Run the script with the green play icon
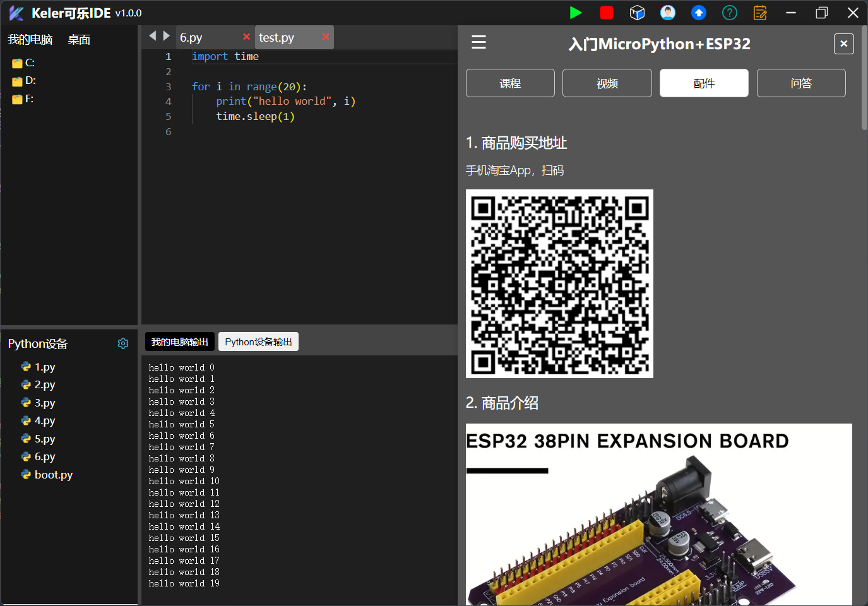 (x=575, y=13)
